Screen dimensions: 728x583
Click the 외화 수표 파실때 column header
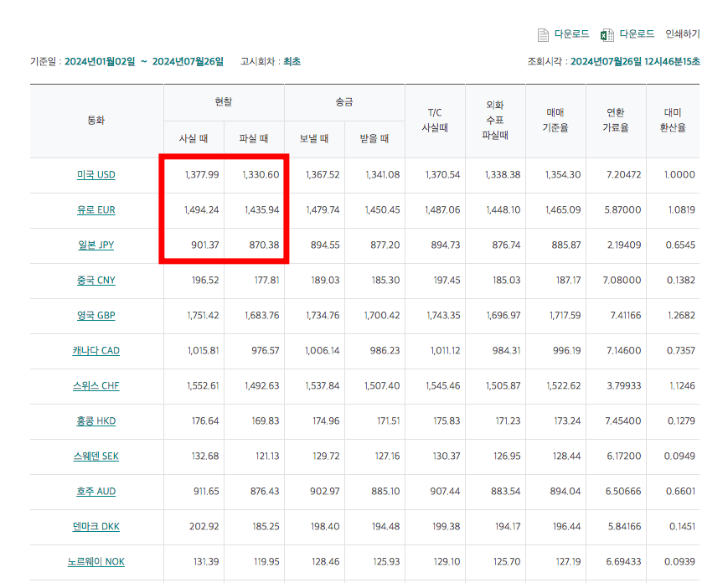click(495, 121)
